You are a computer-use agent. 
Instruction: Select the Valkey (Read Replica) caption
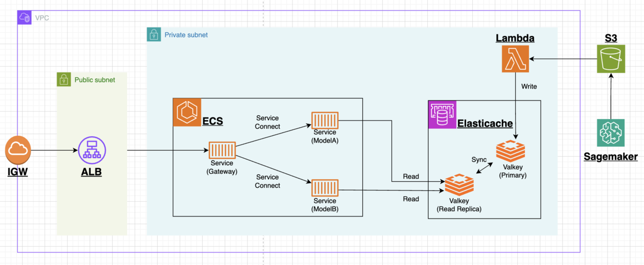click(x=459, y=205)
